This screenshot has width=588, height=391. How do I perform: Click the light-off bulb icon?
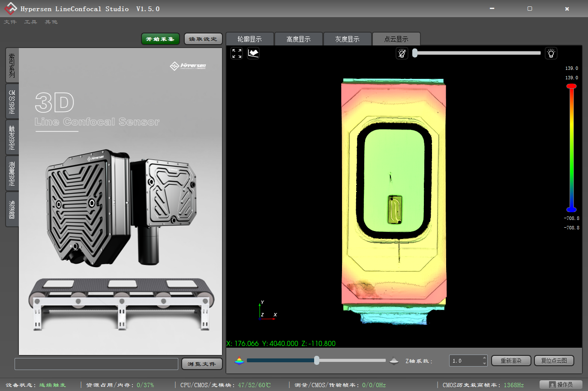(402, 53)
